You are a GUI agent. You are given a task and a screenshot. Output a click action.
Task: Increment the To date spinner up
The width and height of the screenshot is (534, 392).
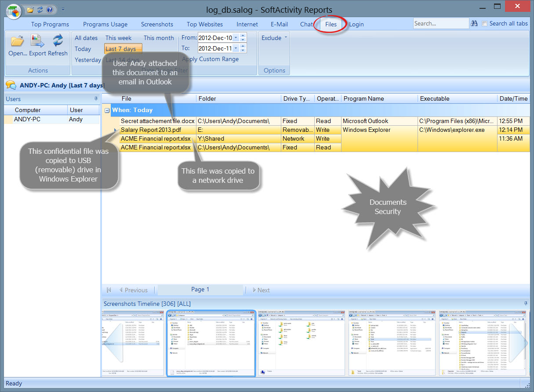coord(243,46)
